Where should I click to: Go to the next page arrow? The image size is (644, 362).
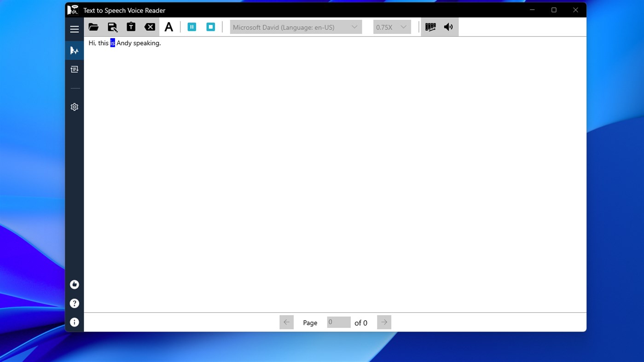pyautogui.click(x=384, y=322)
